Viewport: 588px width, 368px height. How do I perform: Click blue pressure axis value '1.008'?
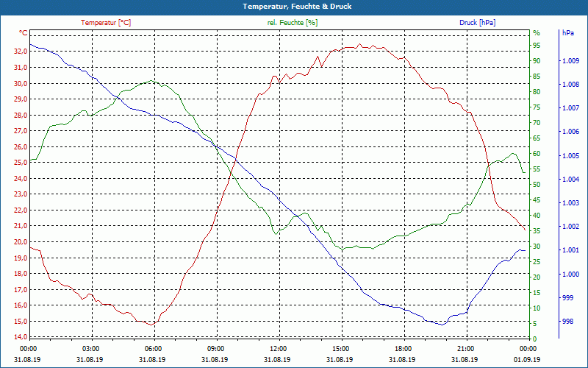click(571, 85)
